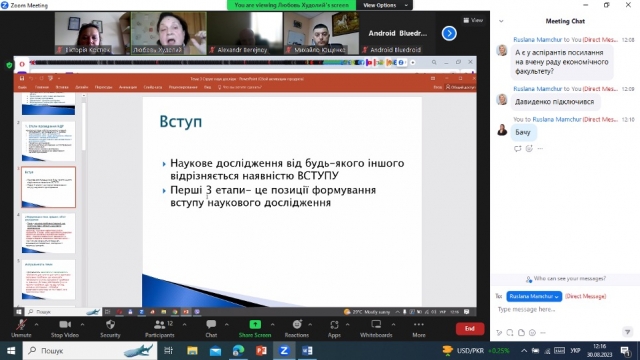Image resolution: width=640 pixels, height=360 pixels.
Task: Open Вставка tab in shared PowerPoint
Action: (x=62, y=87)
